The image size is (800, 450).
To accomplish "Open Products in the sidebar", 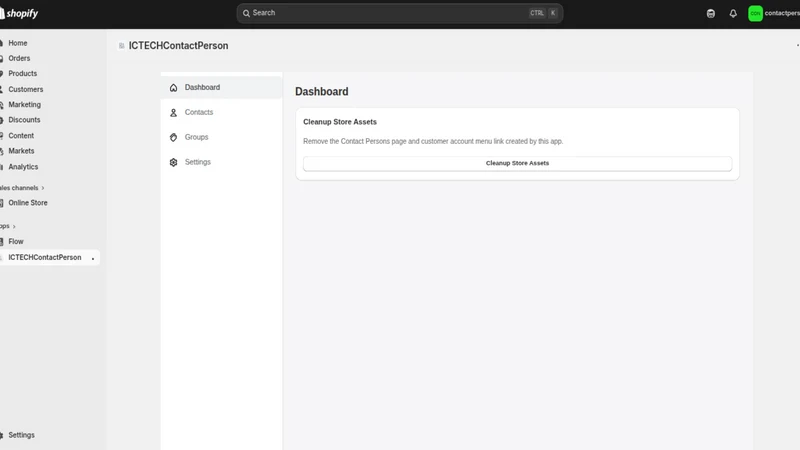I will point(22,73).
